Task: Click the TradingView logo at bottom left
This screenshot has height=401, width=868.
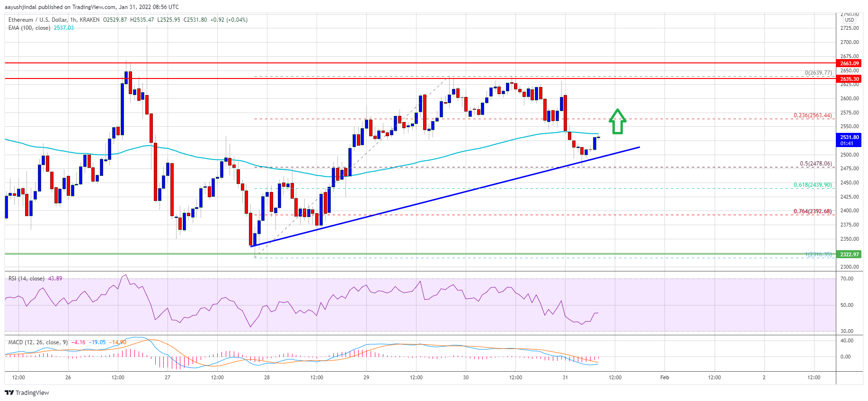Action: coord(27,392)
